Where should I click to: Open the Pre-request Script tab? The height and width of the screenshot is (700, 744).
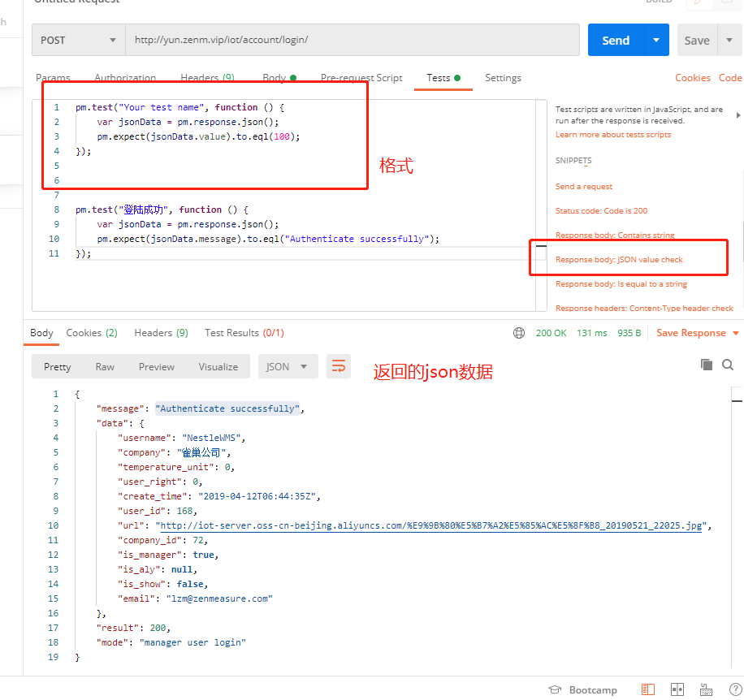[361, 78]
